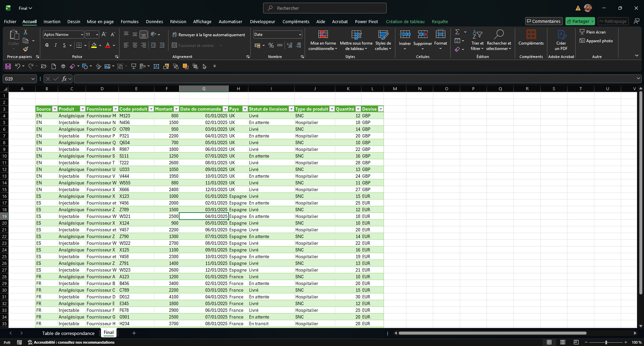The height and width of the screenshot is (346, 644).
Task: Toggle italic formatting (I)
Action: (55, 45)
